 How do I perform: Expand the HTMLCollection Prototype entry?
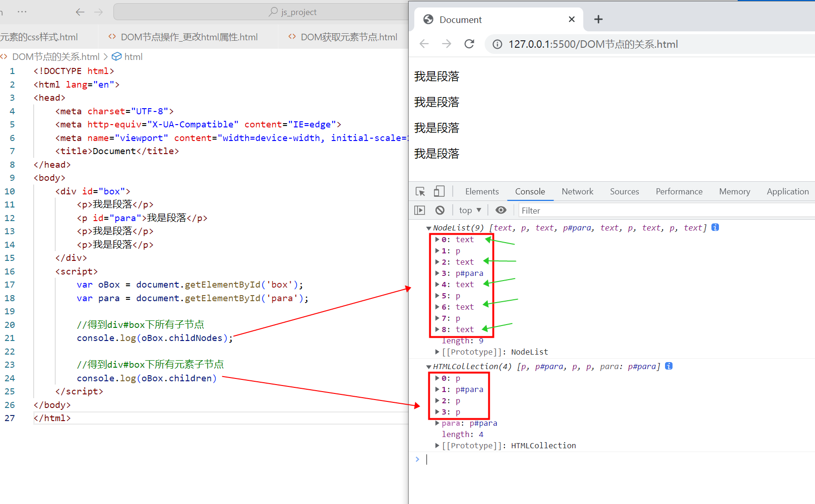click(x=437, y=445)
